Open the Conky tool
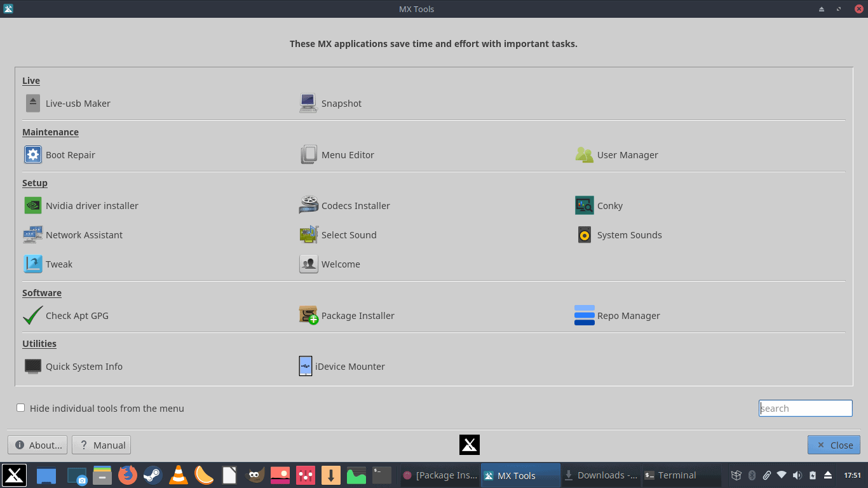The image size is (868, 488). [599, 205]
